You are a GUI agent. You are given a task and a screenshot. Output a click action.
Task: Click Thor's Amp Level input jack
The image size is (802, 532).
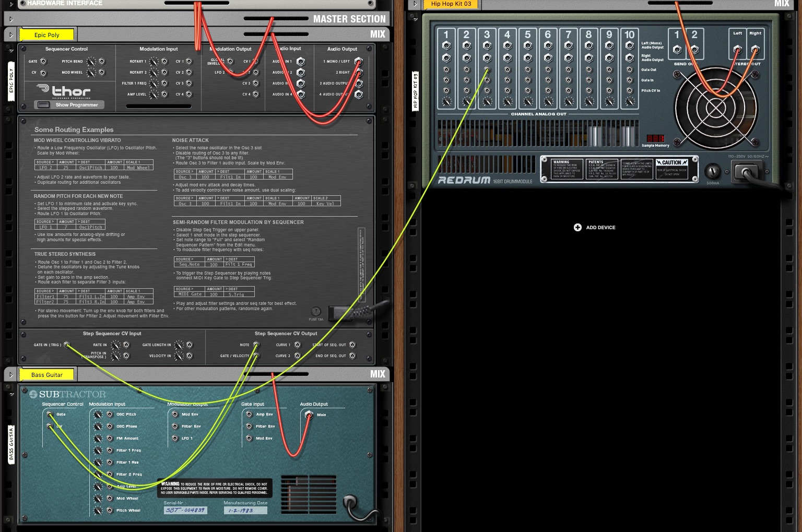pyautogui.click(x=164, y=94)
